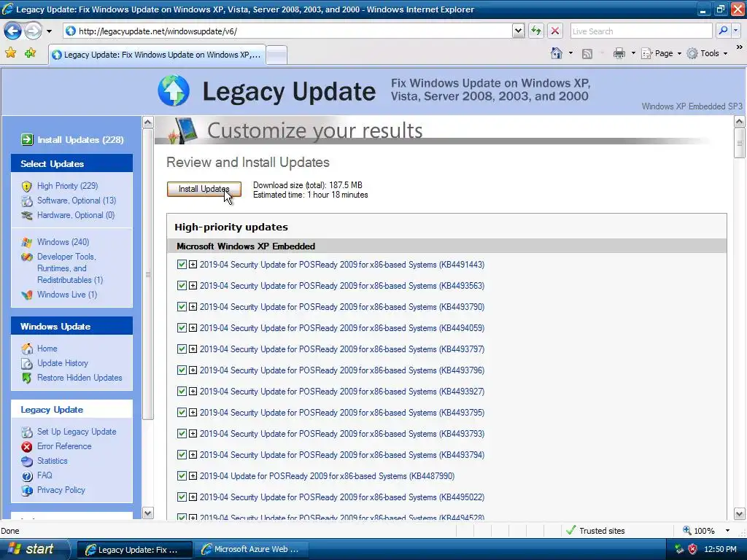Open the Update History link

point(63,363)
